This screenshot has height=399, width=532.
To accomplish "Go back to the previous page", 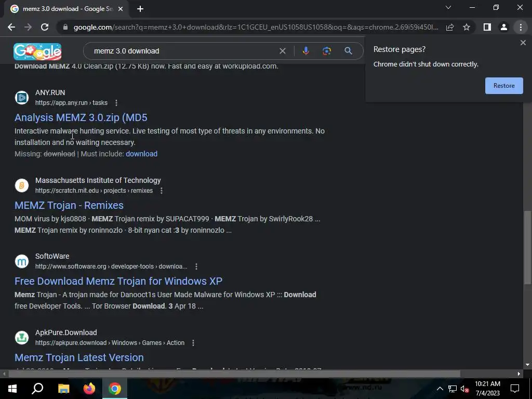I will tap(11, 27).
